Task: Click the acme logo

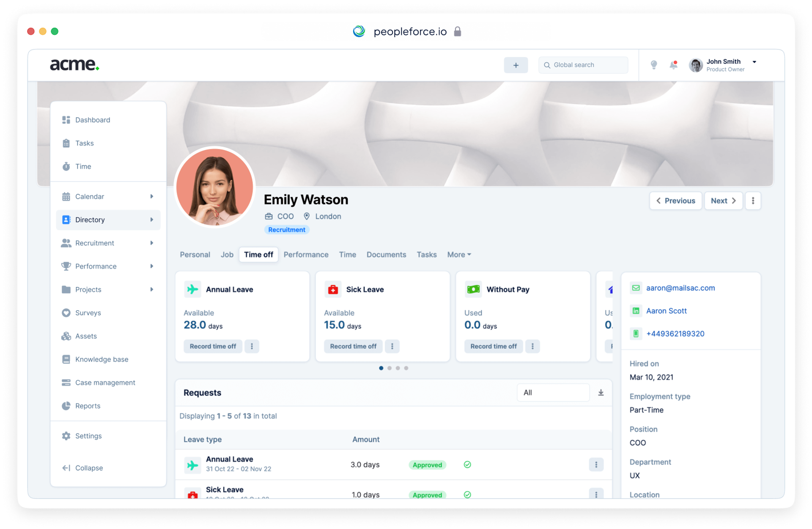Action: click(74, 64)
